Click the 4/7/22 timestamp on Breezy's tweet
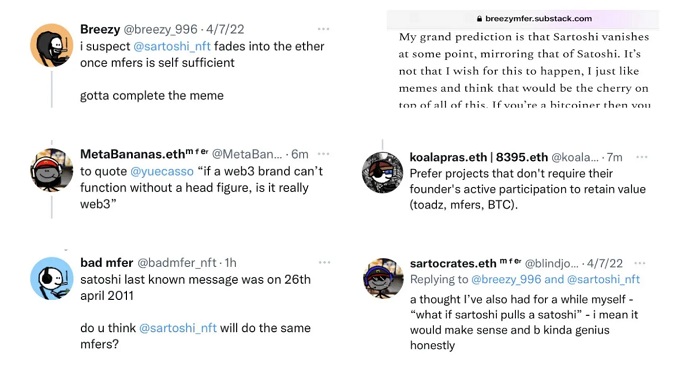The height and width of the screenshot is (383, 700). [x=225, y=29]
